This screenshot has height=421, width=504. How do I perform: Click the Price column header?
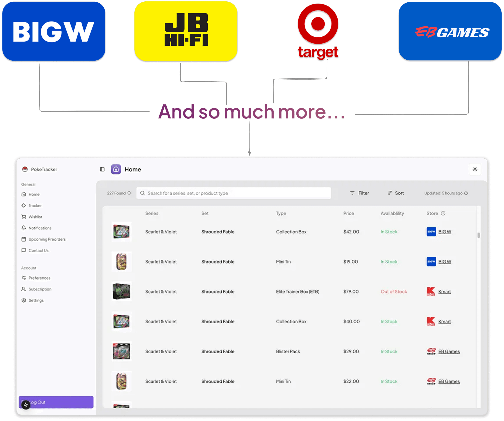[349, 213]
